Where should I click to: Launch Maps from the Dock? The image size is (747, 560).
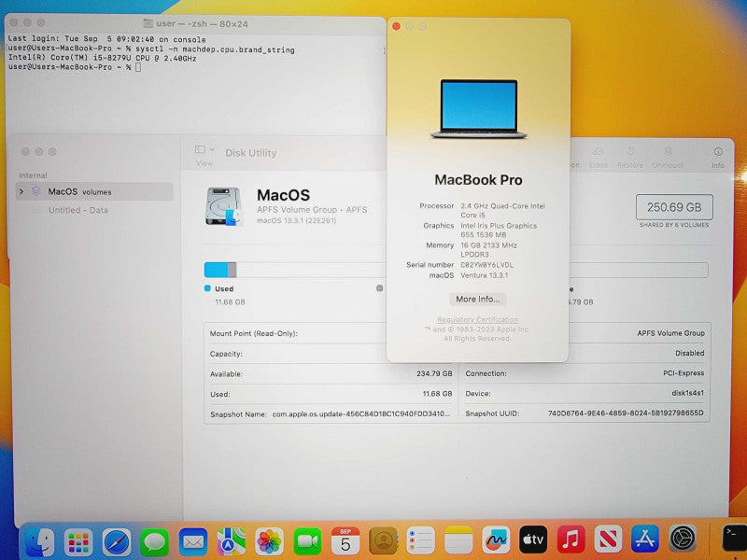pos(231,541)
